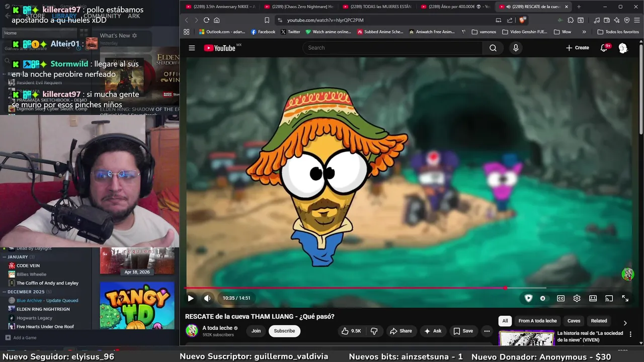Select CODE VEIN in Steam library
This screenshot has height=362, width=644.
(x=28, y=265)
